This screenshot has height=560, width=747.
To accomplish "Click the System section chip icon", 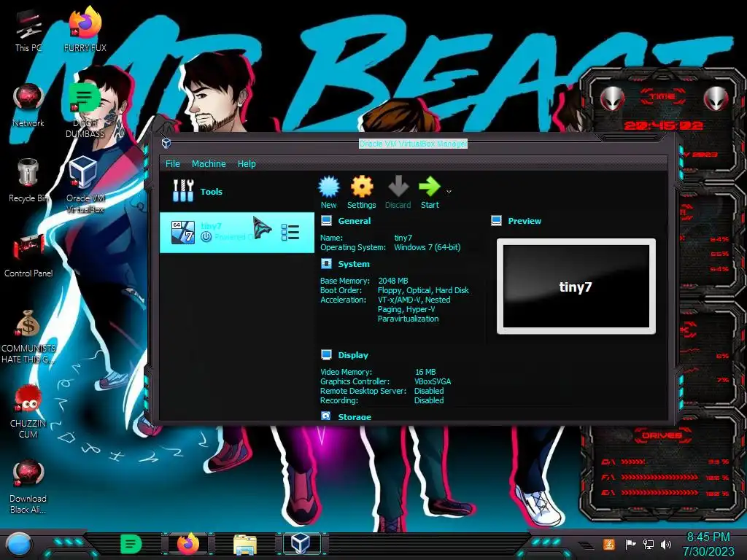I will click(326, 263).
